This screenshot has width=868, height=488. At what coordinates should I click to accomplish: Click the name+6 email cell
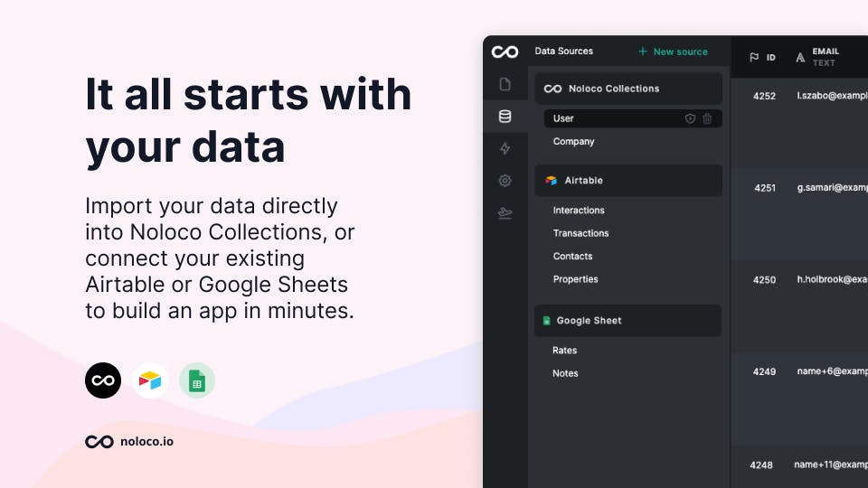pyautogui.click(x=833, y=371)
